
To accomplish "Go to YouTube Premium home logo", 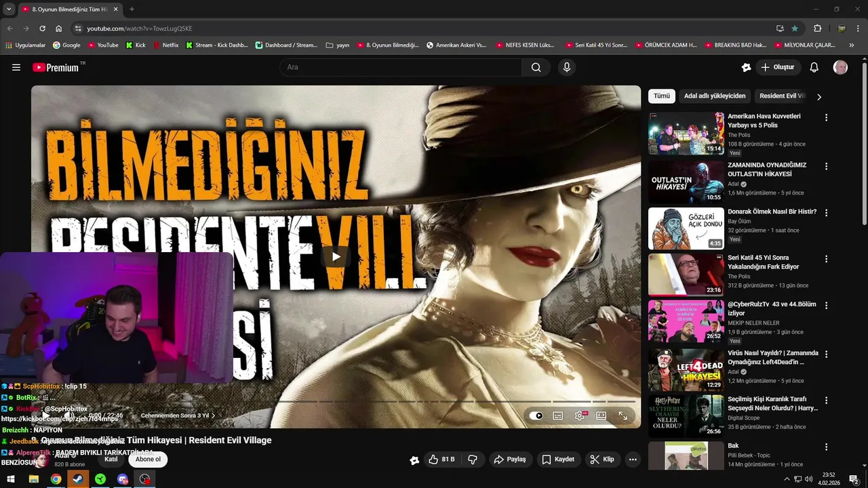I will pyautogui.click(x=56, y=67).
